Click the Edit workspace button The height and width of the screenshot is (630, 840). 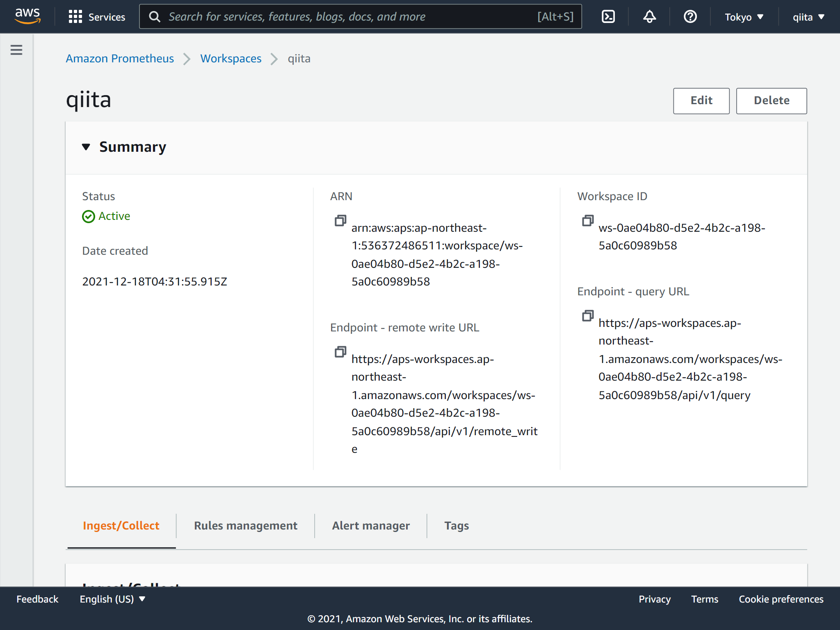(x=701, y=100)
